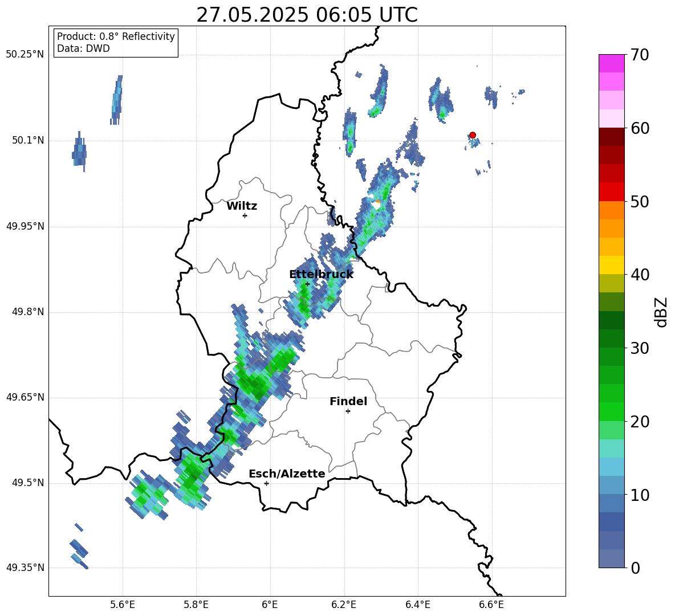Click the "Product: 0.8° Reflectivity" text
The width and height of the screenshot is (675, 616).
click(x=116, y=36)
